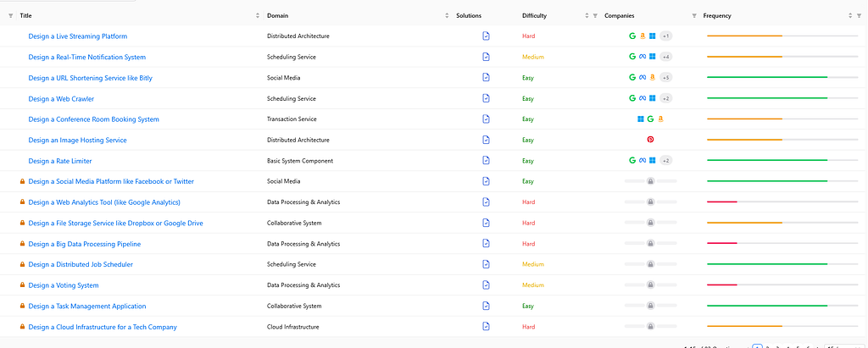Click frequency bar for Web Analytics Tool row
The height and width of the screenshot is (348, 868).
pos(782,202)
